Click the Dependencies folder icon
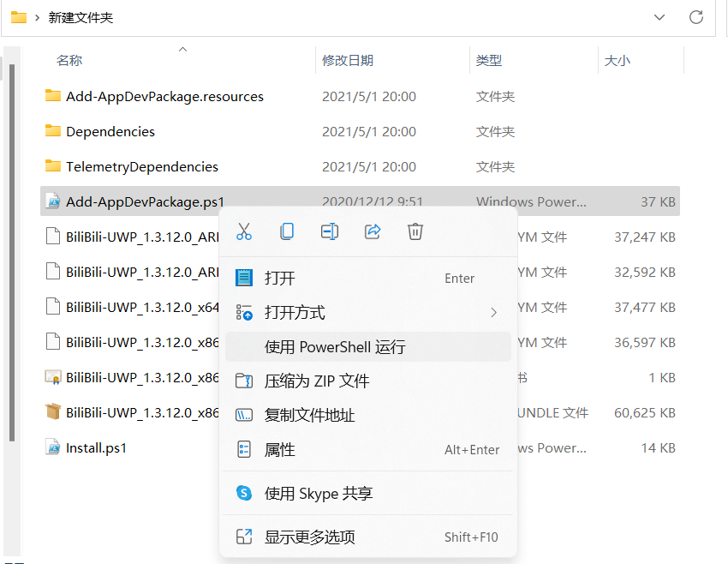The height and width of the screenshot is (564, 728). [53, 130]
